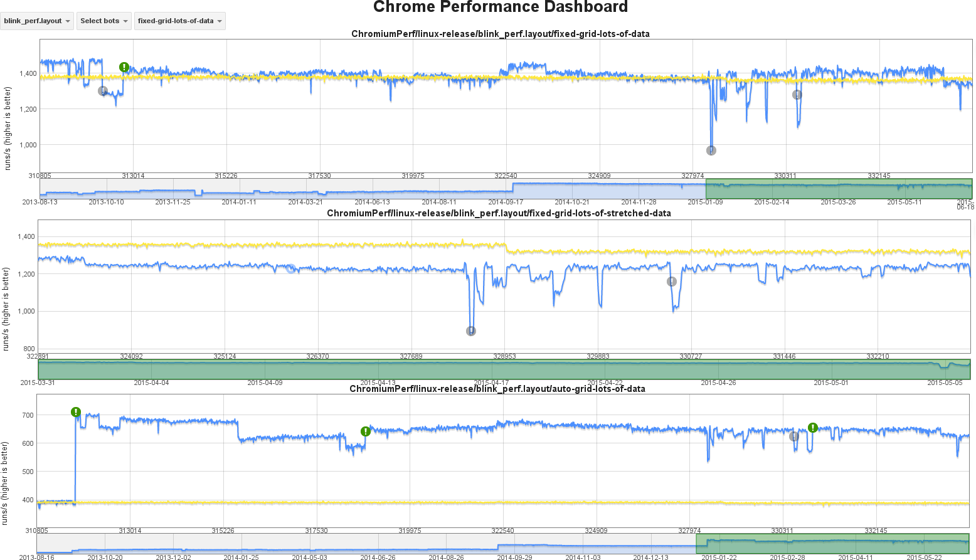Viewport: 976px width, 560px height.
Task: Click revision label '327974' under top chart
Action: pos(693,176)
